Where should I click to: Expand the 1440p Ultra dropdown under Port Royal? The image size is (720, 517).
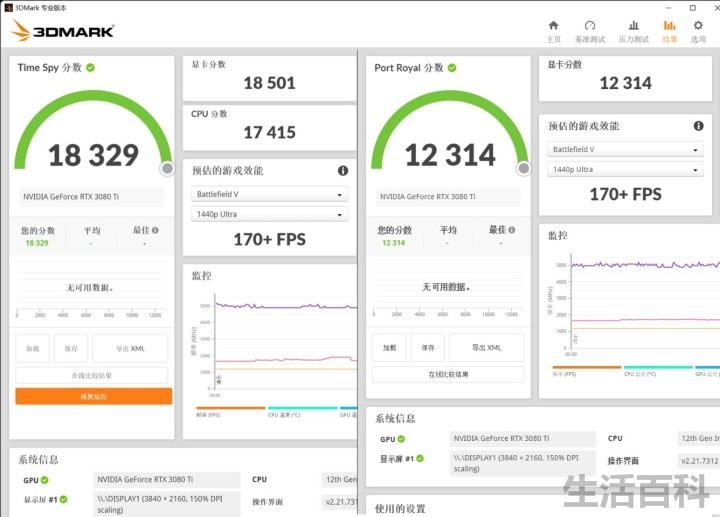pyautogui.click(x=625, y=169)
